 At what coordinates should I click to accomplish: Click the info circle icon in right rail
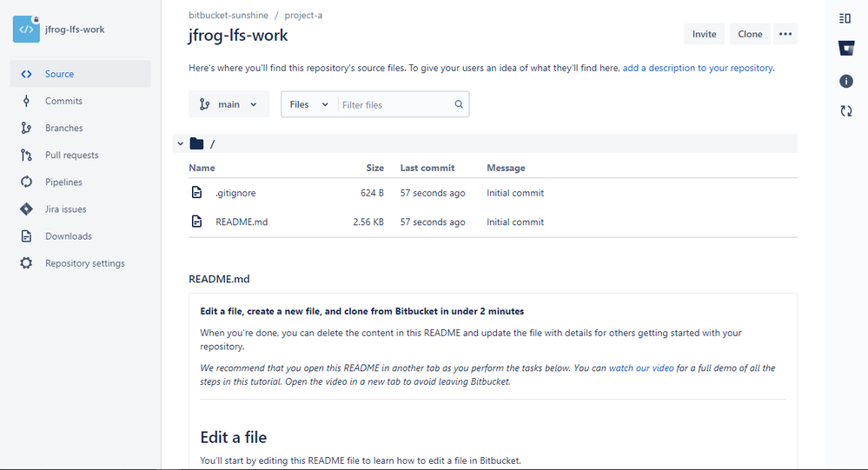click(x=846, y=82)
